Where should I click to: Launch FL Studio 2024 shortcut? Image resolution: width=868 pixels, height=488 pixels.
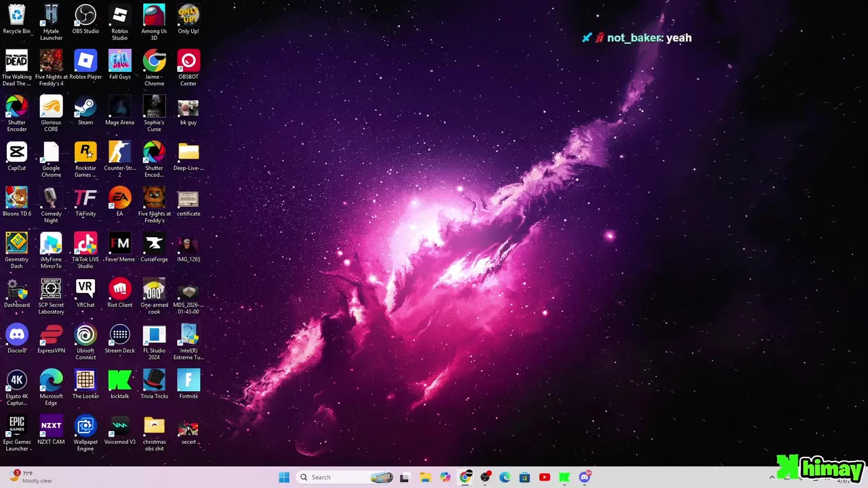tap(154, 341)
